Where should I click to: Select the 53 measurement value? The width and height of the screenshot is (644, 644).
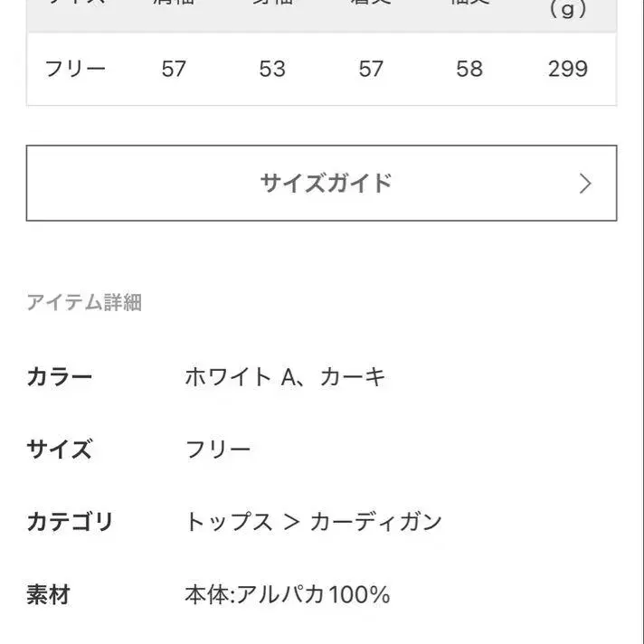coord(272,69)
